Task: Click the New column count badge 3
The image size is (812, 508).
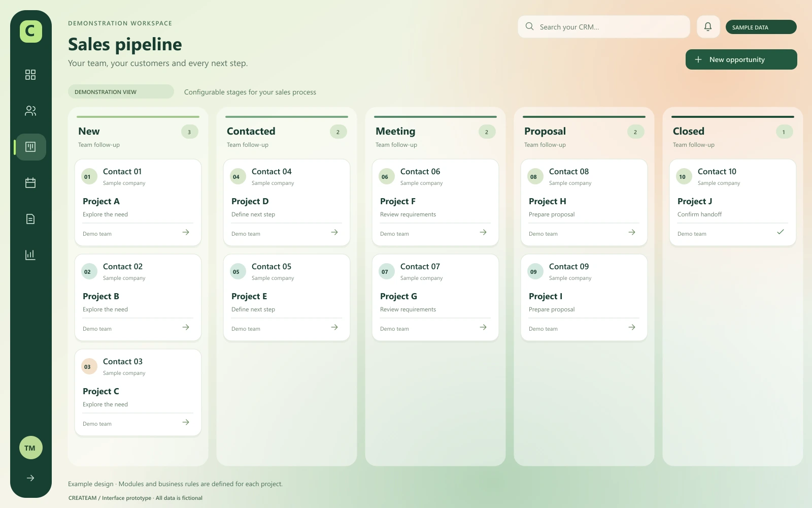Action: click(189, 132)
